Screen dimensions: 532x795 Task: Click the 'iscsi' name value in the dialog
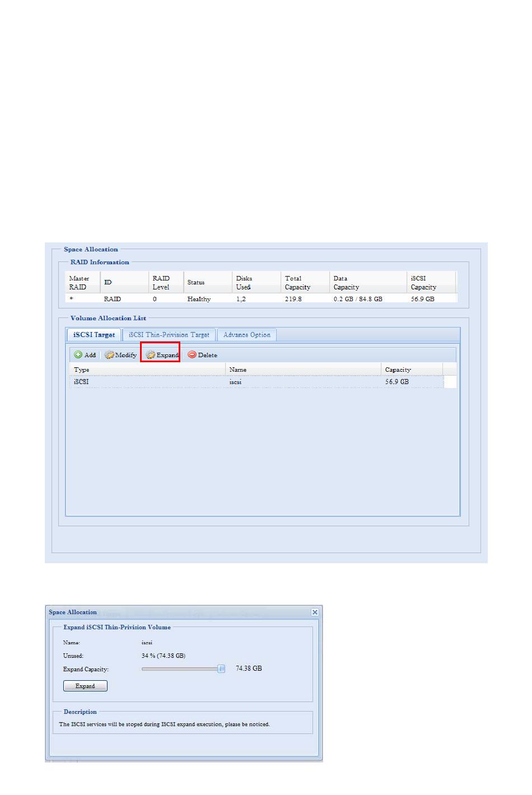tap(147, 643)
